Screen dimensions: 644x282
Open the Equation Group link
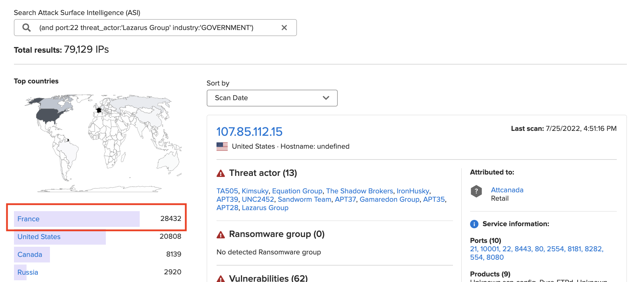click(297, 191)
